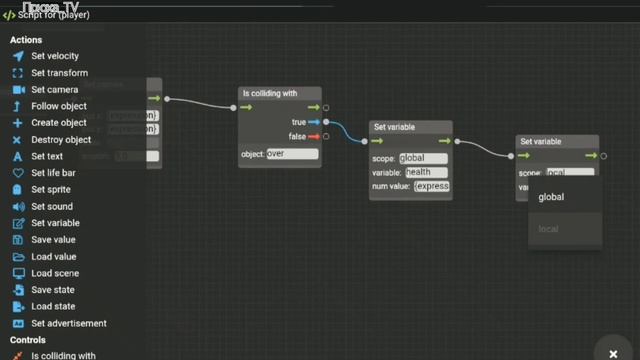Open scope dropdown in second Set variable node
This screenshot has width=640, height=360.
point(570,172)
